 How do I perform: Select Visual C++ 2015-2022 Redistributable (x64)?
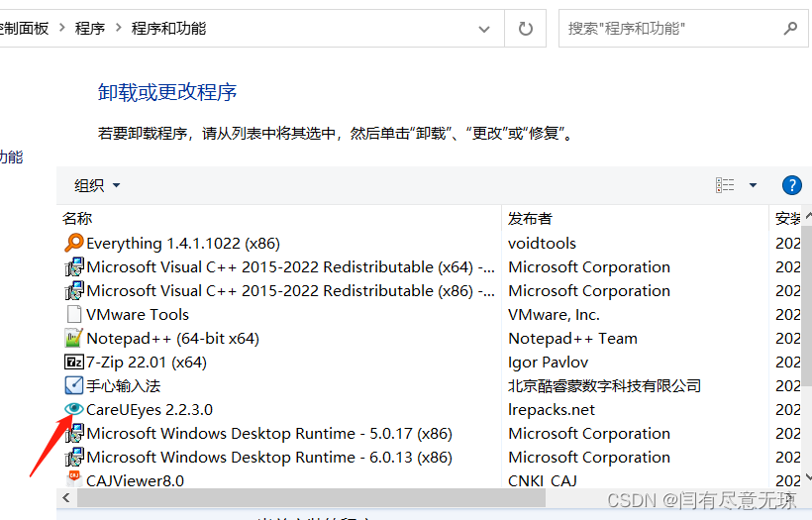(x=290, y=266)
